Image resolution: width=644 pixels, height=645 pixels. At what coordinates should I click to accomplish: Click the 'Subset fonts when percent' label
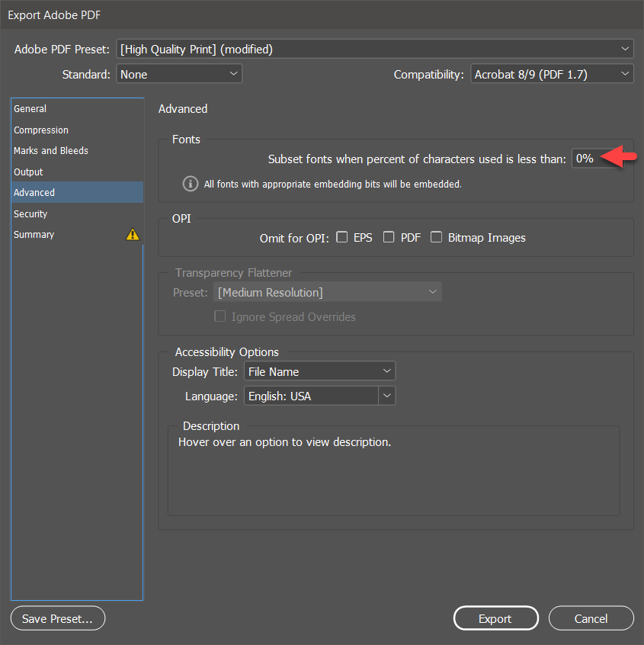tap(417, 159)
